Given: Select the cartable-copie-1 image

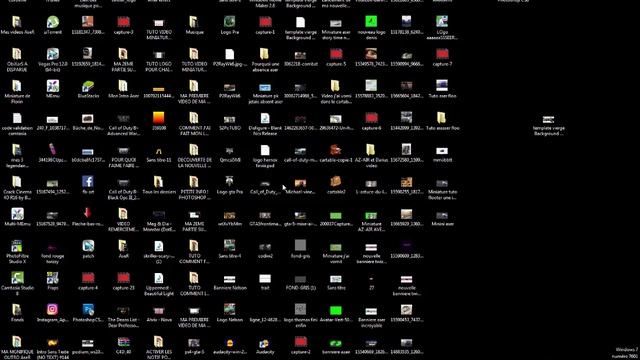Looking at the screenshot, I should (x=336, y=150).
